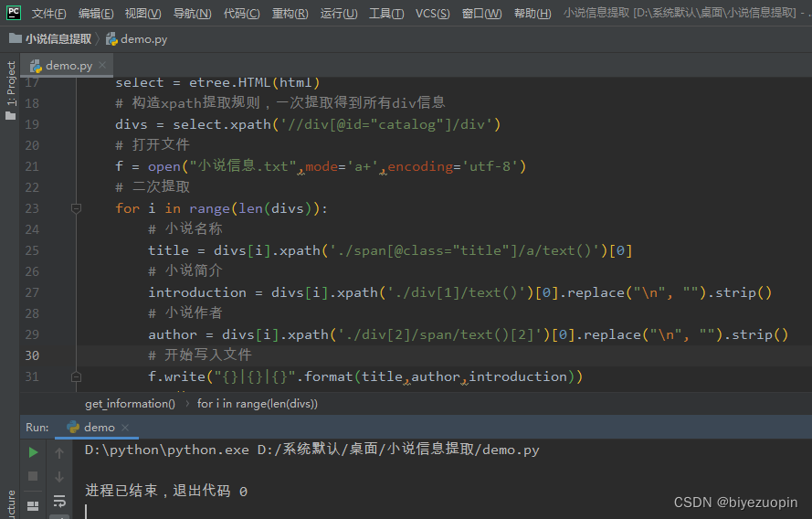Click the folder icon in navigation bar
This screenshot has height=519, width=812.
coord(16,37)
